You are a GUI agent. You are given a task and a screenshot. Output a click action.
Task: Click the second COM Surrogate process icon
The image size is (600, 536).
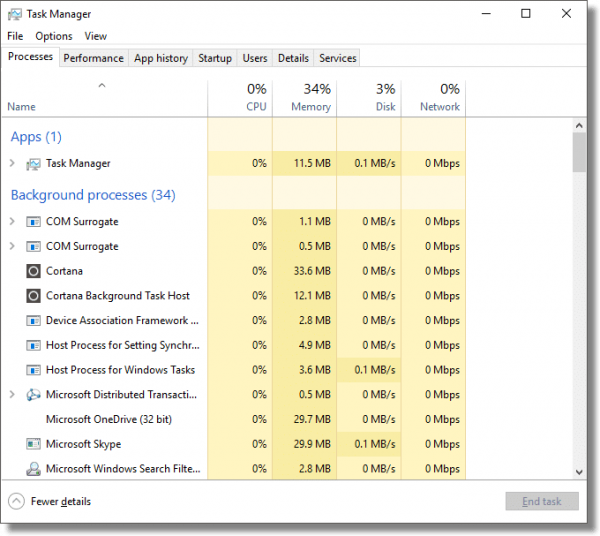pyautogui.click(x=33, y=246)
